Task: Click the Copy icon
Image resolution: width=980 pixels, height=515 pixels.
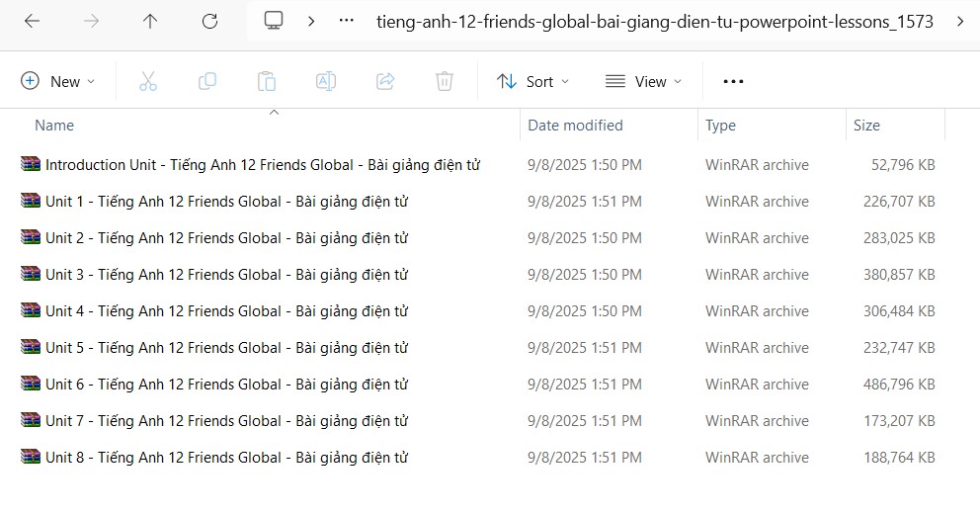Action: [x=206, y=81]
